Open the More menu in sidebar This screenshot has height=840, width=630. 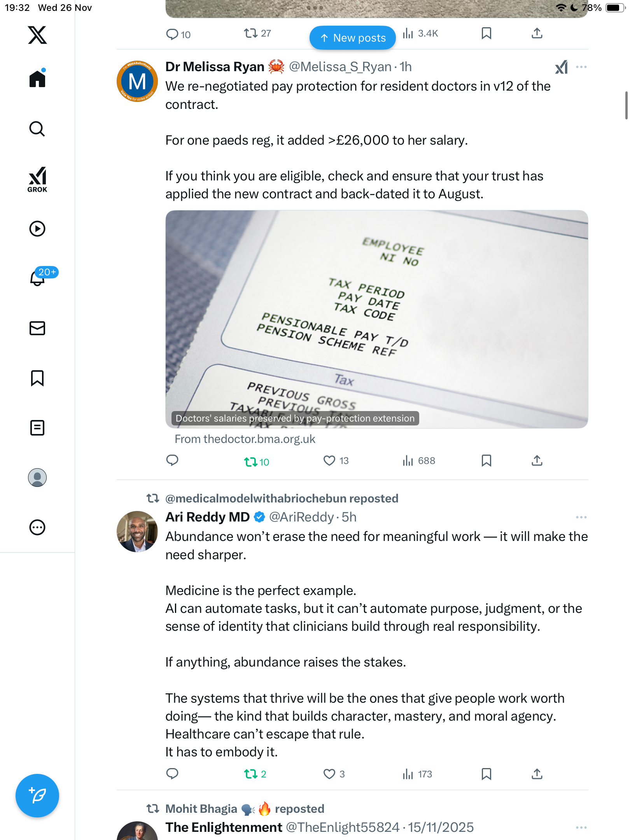tap(37, 527)
